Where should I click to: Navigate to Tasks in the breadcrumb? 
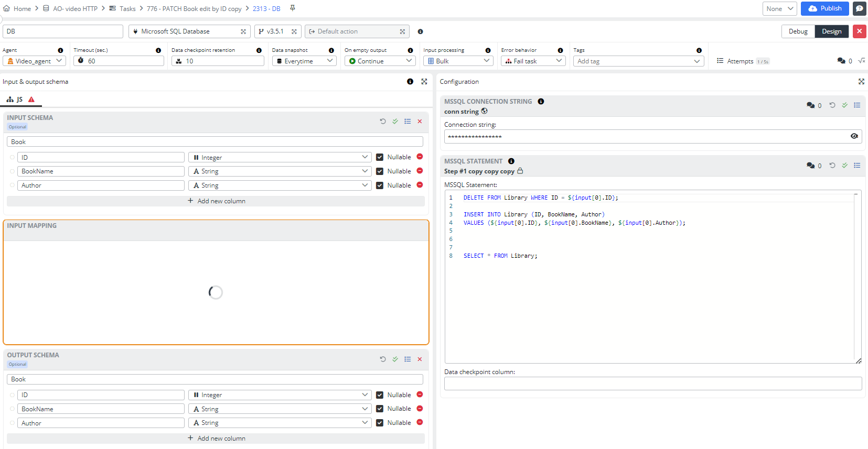click(127, 9)
